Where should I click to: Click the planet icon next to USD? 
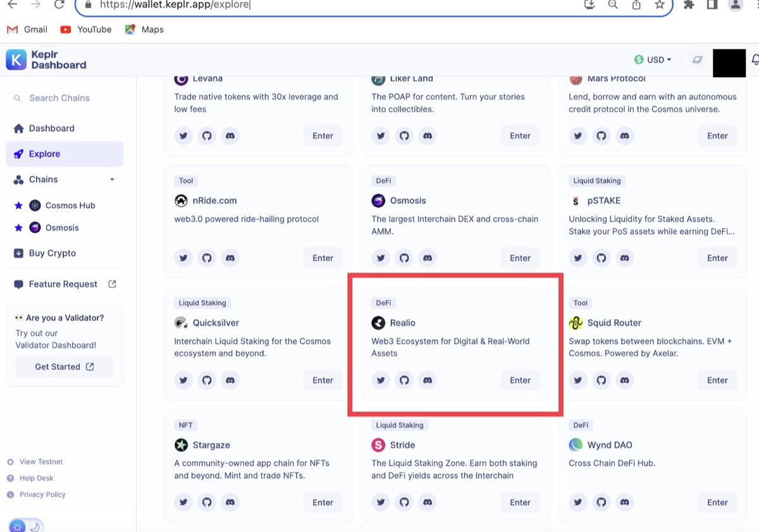point(697,59)
